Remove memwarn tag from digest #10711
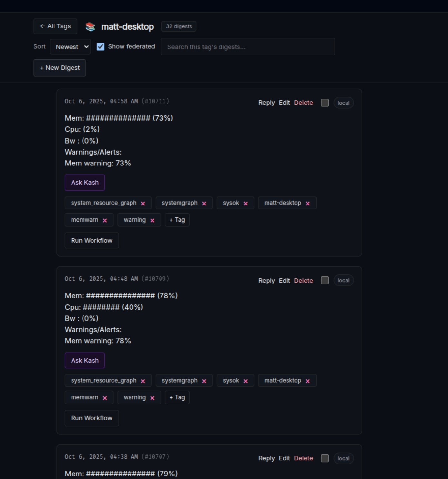Viewport: 448px width, 479px height. [105, 220]
